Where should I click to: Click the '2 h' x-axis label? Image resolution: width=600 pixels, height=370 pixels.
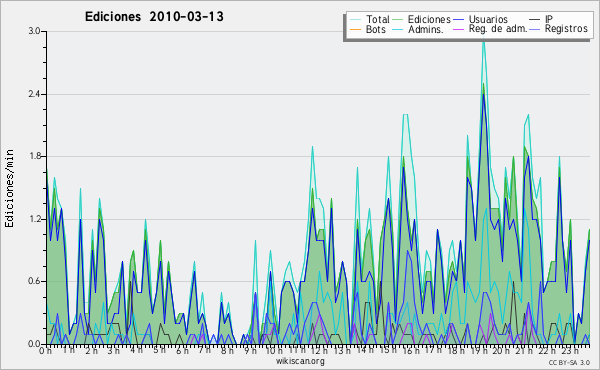click(x=91, y=350)
